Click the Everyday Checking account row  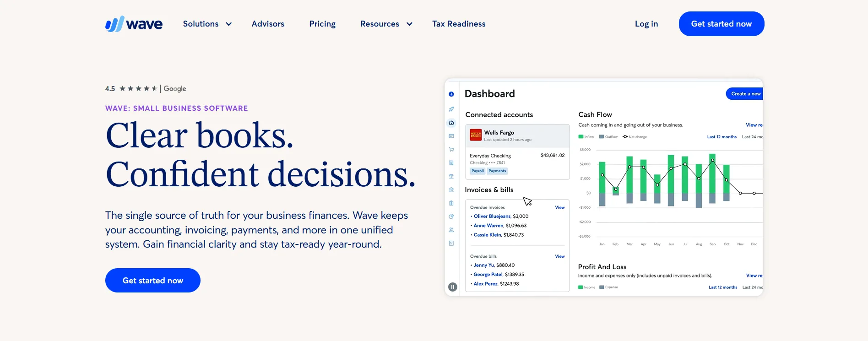coord(517,163)
